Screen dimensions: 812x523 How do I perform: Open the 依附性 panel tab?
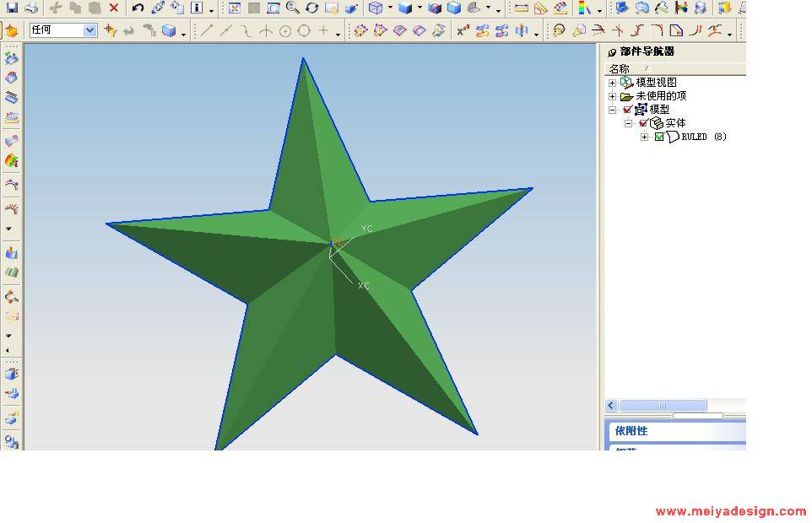[632, 431]
